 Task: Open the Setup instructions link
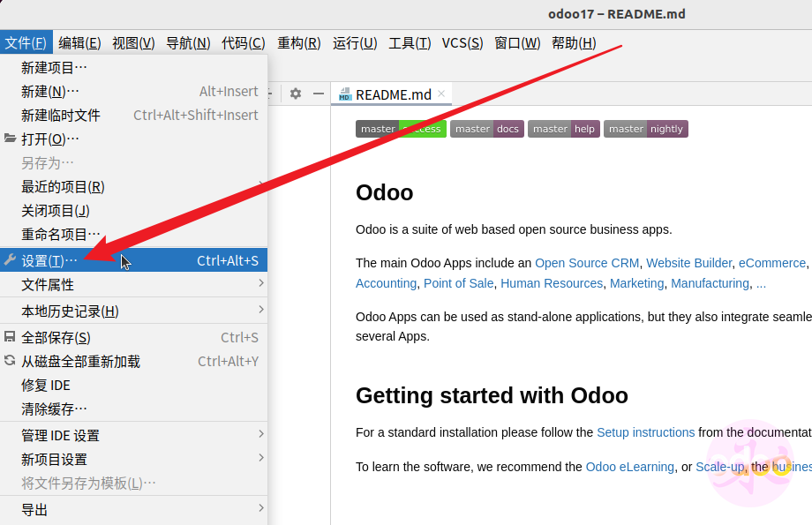[645, 432]
